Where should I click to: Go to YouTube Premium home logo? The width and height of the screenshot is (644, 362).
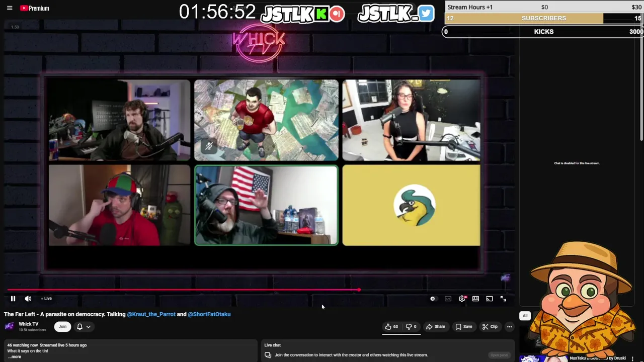tap(35, 8)
